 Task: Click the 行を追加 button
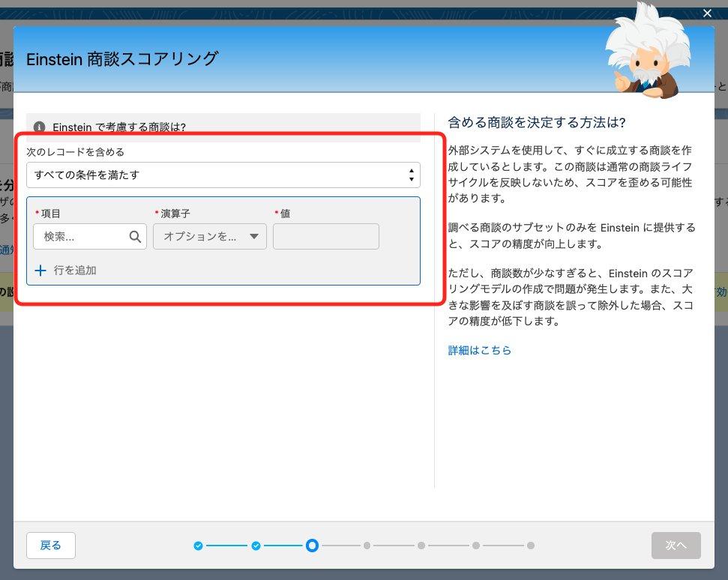[66, 270]
